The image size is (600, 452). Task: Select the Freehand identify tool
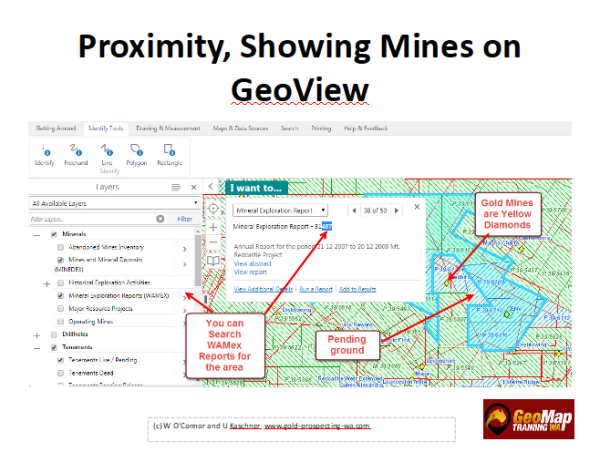click(x=76, y=155)
